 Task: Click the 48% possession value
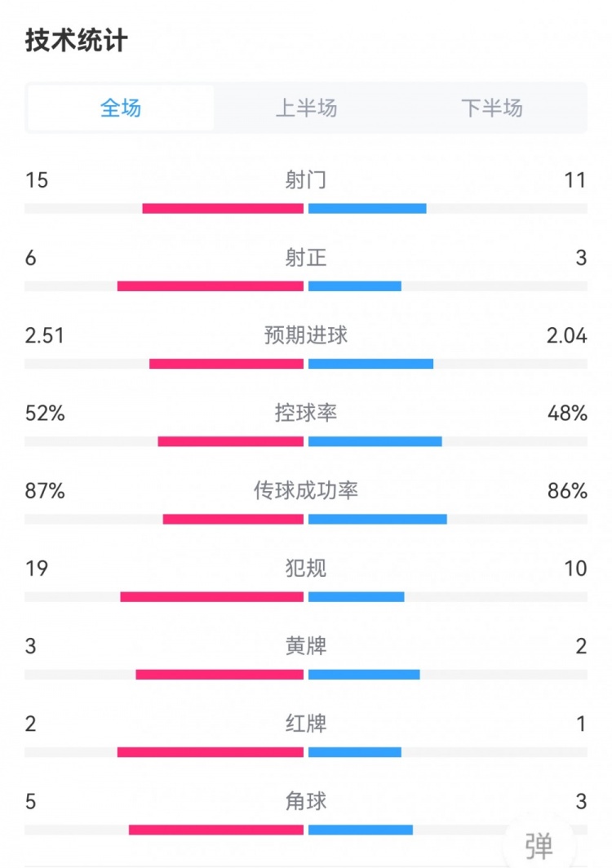click(567, 413)
